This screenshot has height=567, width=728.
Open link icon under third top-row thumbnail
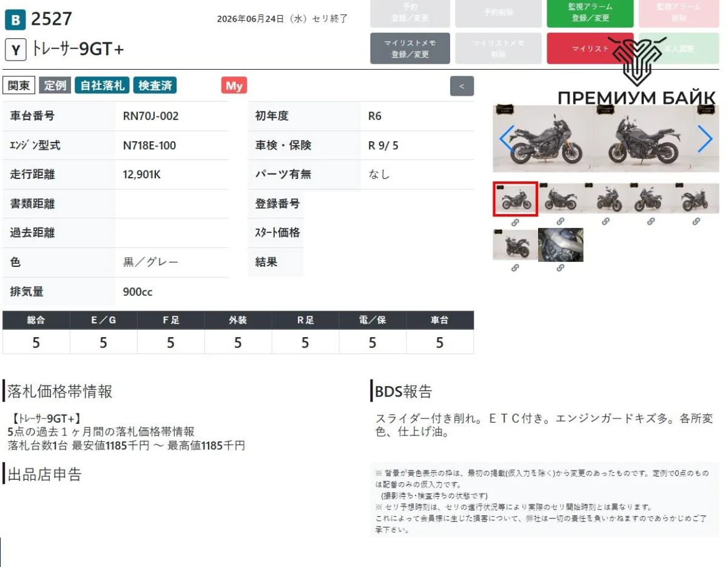coord(605,222)
